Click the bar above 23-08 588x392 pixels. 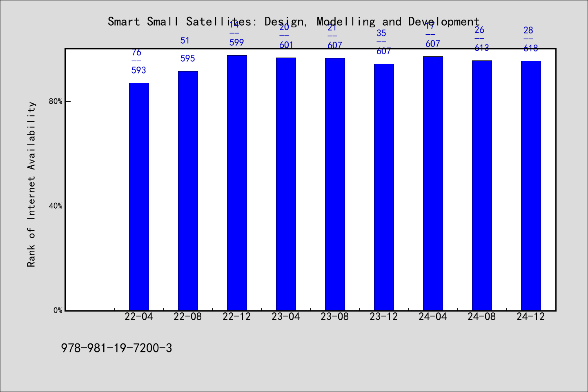point(335,184)
